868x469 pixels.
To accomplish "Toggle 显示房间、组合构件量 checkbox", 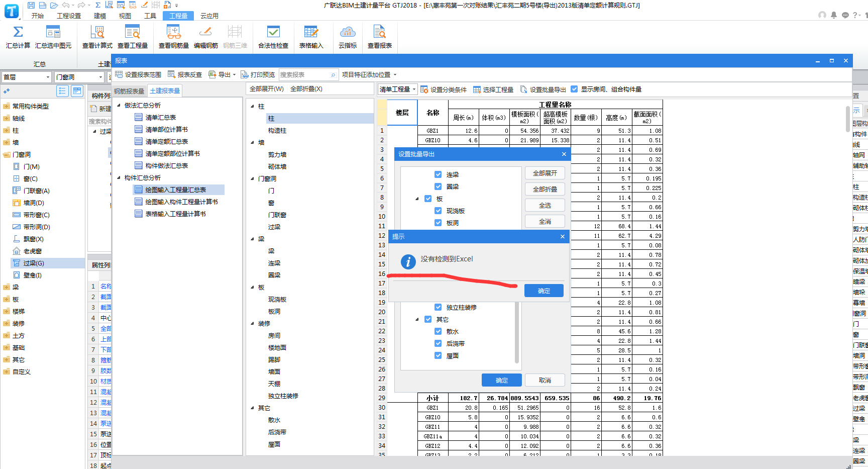I will tap(574, 89).
